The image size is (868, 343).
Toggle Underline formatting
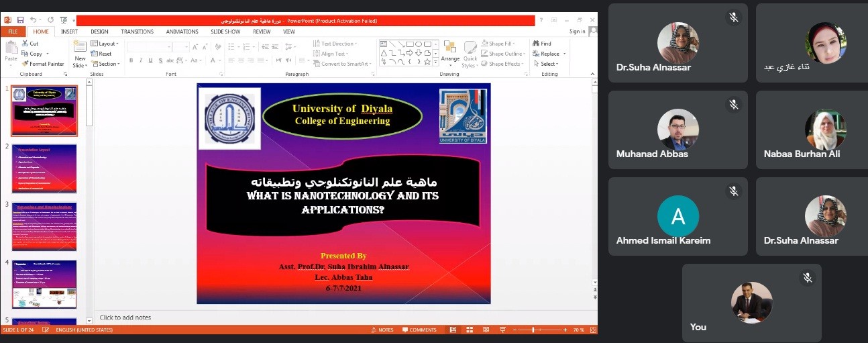click(150, 60)
